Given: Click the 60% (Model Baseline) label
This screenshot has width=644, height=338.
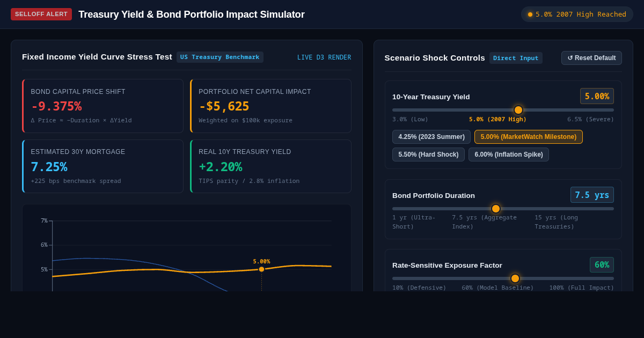Looking at the screenshot, I should tap(497, 288).
